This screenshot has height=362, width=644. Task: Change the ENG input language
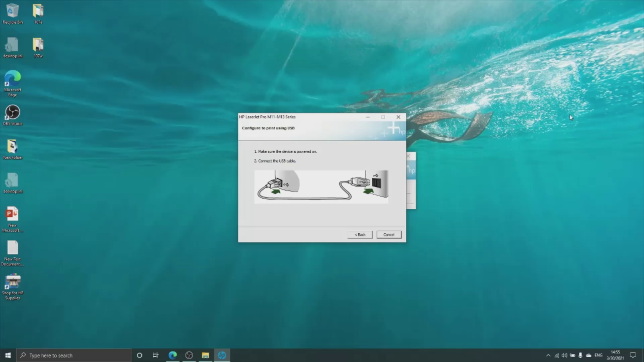599,355
